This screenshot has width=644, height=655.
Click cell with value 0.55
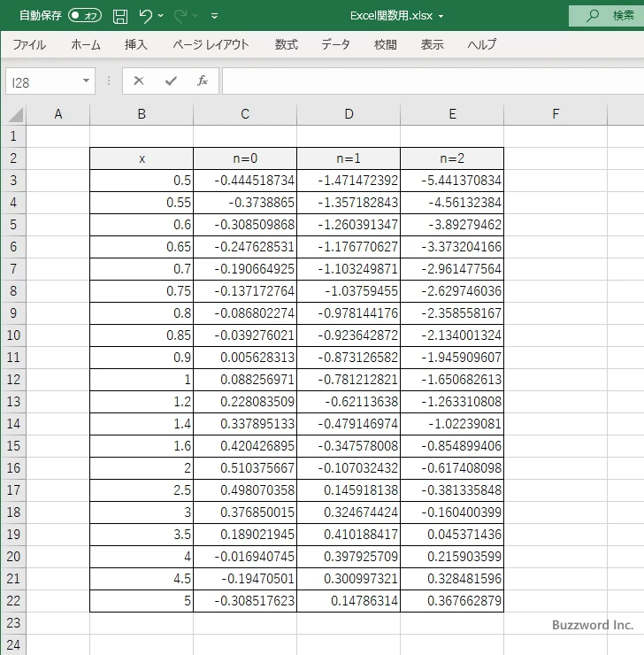click(x=142, y=203)
